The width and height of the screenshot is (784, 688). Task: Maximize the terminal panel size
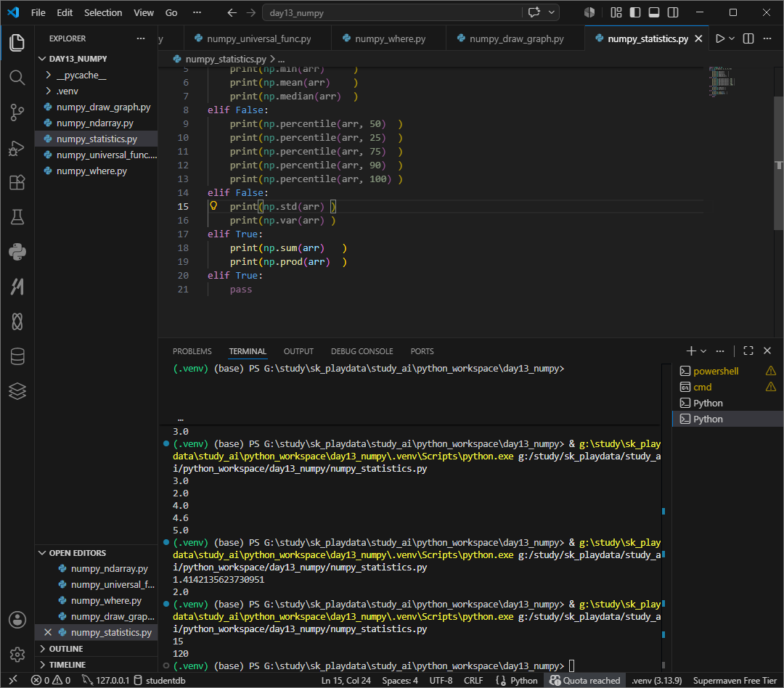[x=748, y=351]
